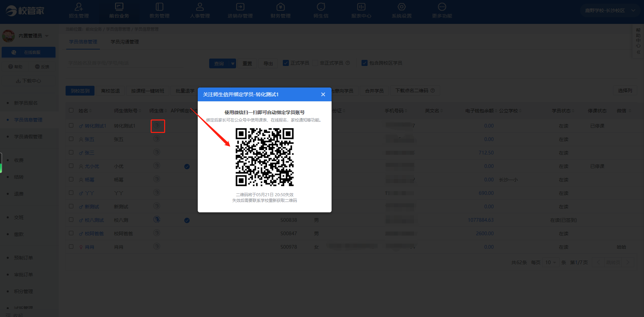Image resolution: width=644 pixels, height=317 pixels.
Task: Click 师生信 icon in 转化测试1 row
Action: click(x=157, y=126)
